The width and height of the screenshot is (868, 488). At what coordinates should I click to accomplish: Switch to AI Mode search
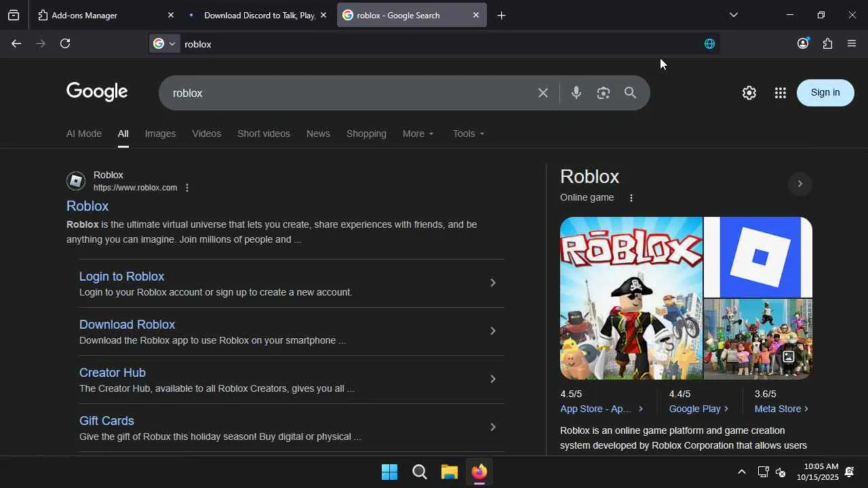(x=84, y=134)
